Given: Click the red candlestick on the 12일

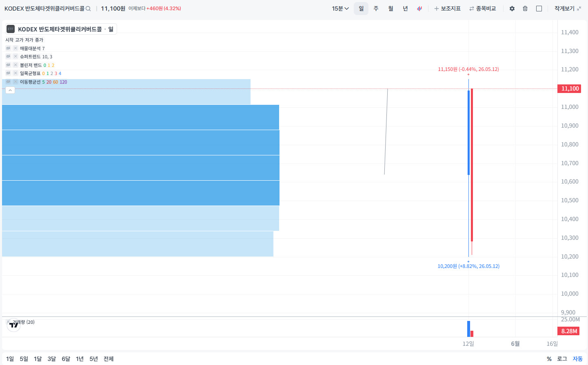Looking at the screenshot, I should pyautogui.click(x=472, y=165).
